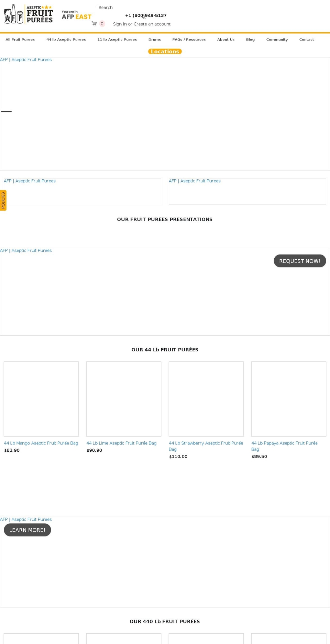This screenshot has width=330, height=644.
Task: Click OUR FRUIT PURÉES PRESENTATIONS heading
Action: 165,219
